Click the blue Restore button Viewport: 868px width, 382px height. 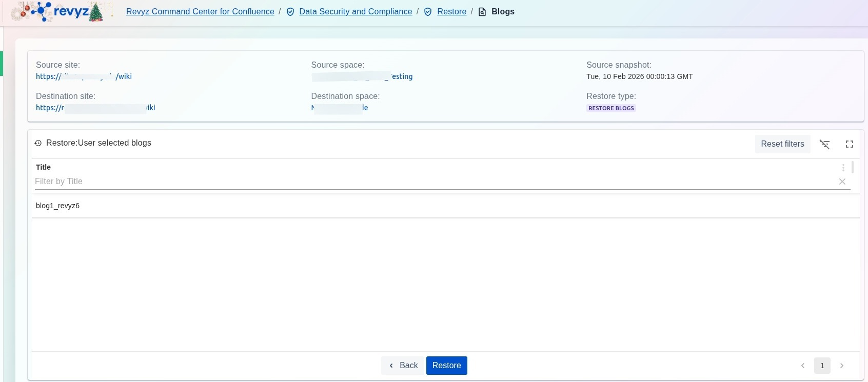(446, 366)
